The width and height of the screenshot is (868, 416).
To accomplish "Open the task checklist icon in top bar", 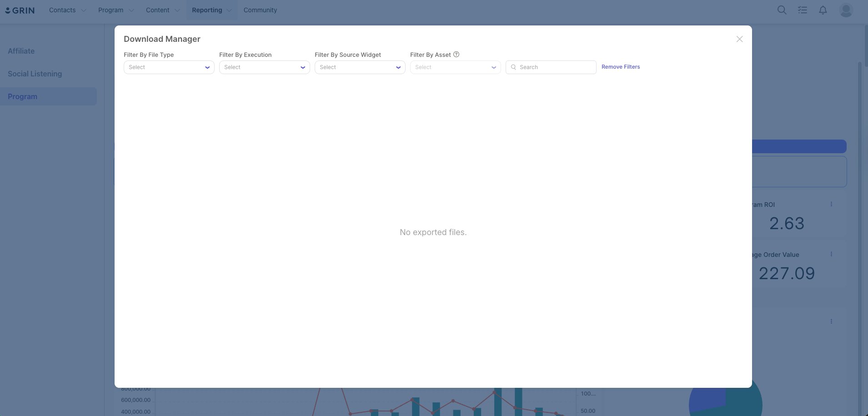I will pyautogui.click(x=803, y=10).
